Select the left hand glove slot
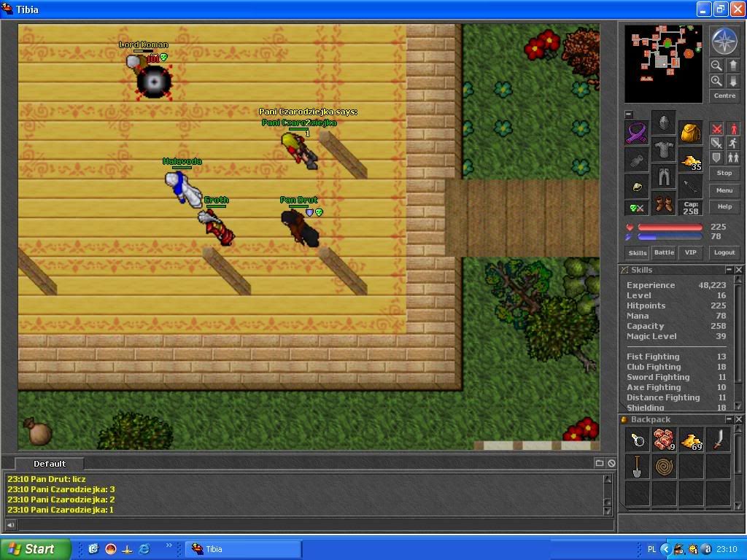The image size is (747, 560). (x=636, y=160)
